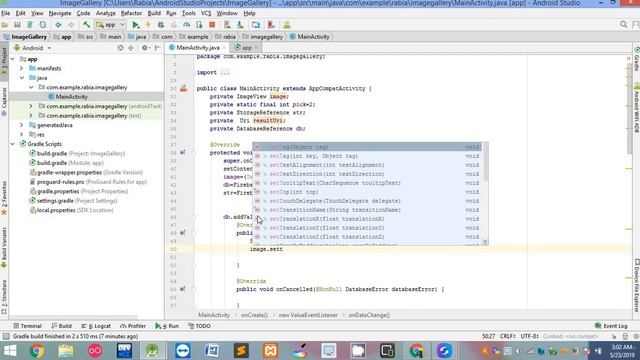The height and width of the screenshot is (360, 640).
Task: Open the Event Log button
Action: [611, 326]
